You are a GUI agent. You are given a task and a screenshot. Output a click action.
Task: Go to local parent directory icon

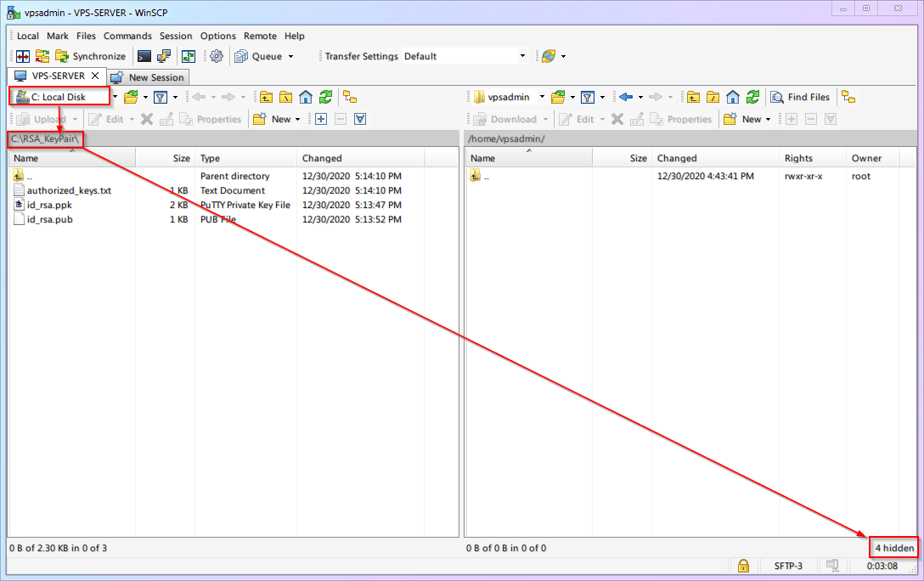[267, 97]
